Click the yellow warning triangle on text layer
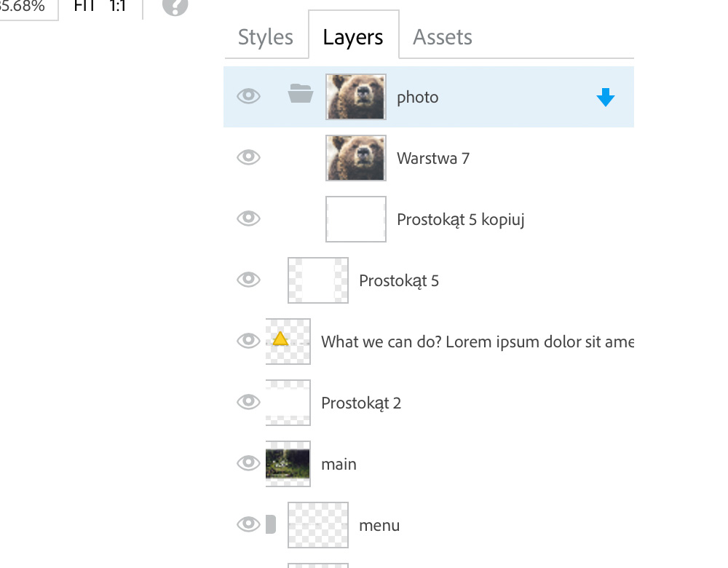This screenshot has width=728, height=568. (x=280, y=339)
